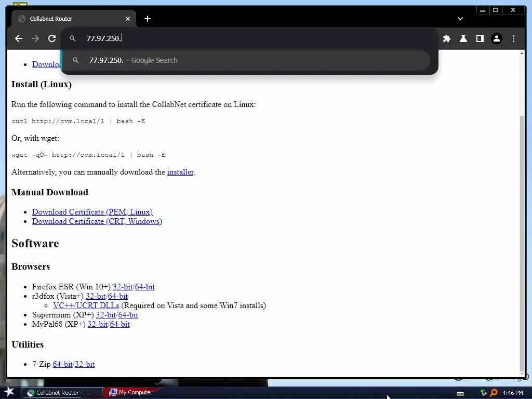Maximize the browser window

(x=496, y=10)
